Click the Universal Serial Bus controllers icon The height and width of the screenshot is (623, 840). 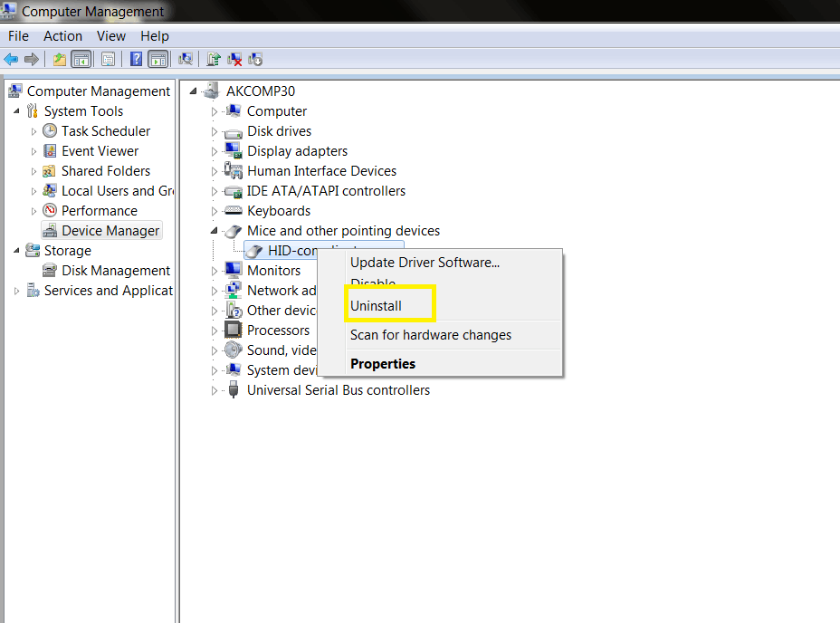click(233, 389)
